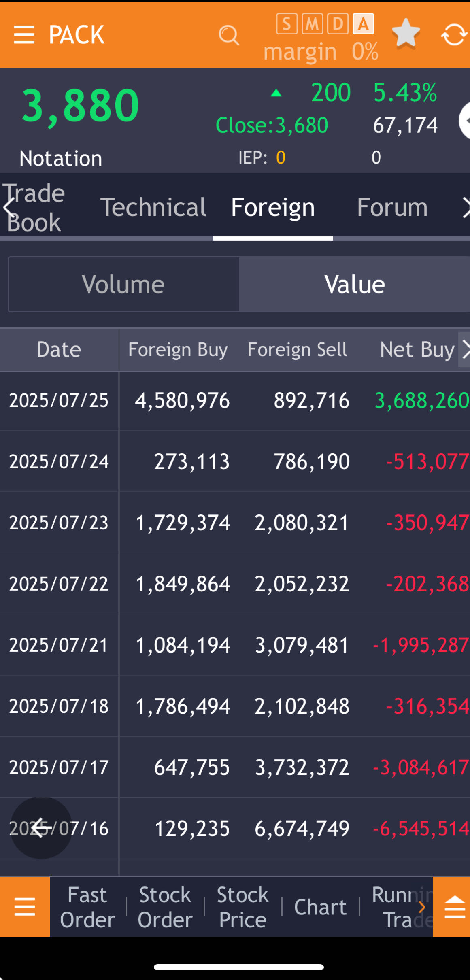Expand the orange bottom-right panel arrow
Image resolution: width=470 pixels, height=980 pixels.
click(452, 906)
